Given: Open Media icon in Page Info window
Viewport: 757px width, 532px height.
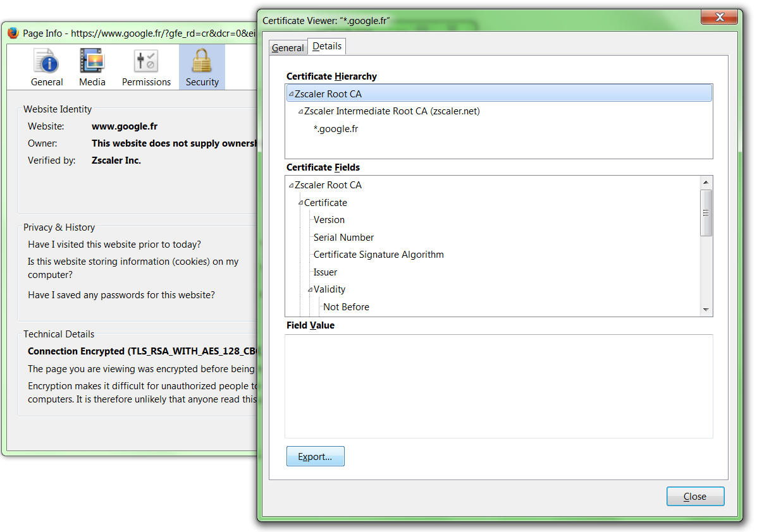Looking at the screenshot, I should pos(92,68).
